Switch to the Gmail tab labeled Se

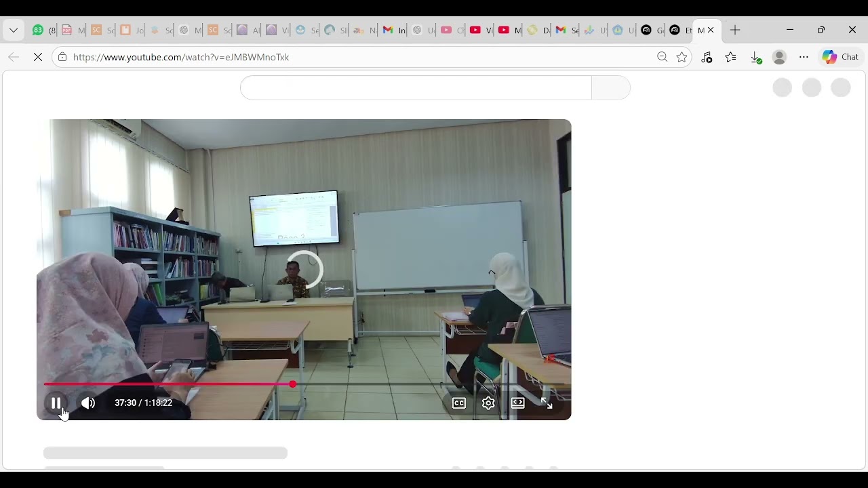(x=568, y=30)
